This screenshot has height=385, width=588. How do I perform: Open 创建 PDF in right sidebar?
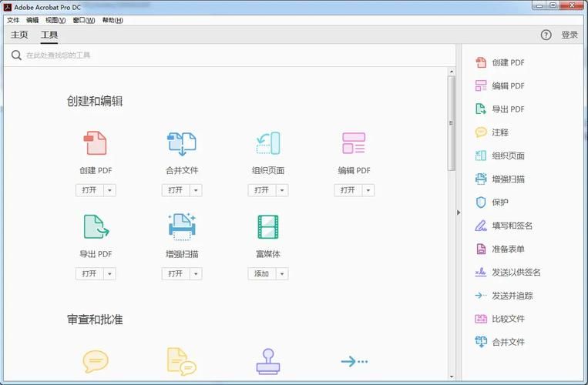point(500,62)
